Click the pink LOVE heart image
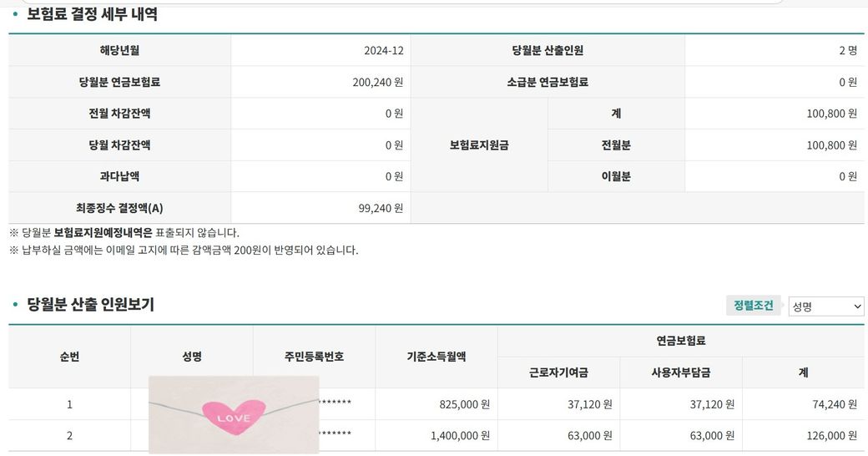868x456 pixels. pos(234,415)
